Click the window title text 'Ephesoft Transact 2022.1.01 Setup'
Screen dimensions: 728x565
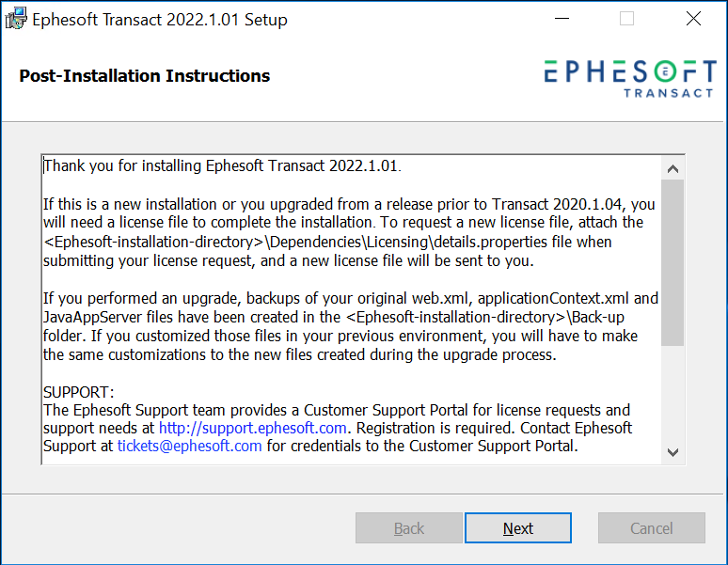160,20
